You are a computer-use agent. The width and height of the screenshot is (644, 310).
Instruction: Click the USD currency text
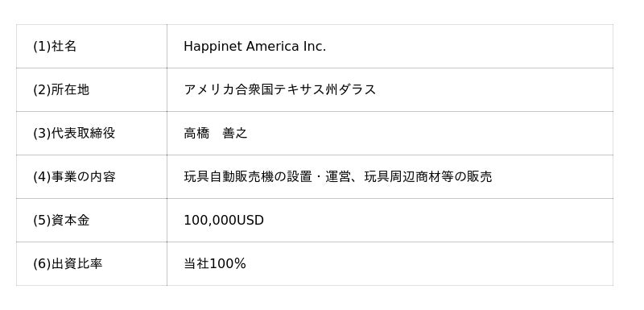pyautogui.click(x=250, y=221)
